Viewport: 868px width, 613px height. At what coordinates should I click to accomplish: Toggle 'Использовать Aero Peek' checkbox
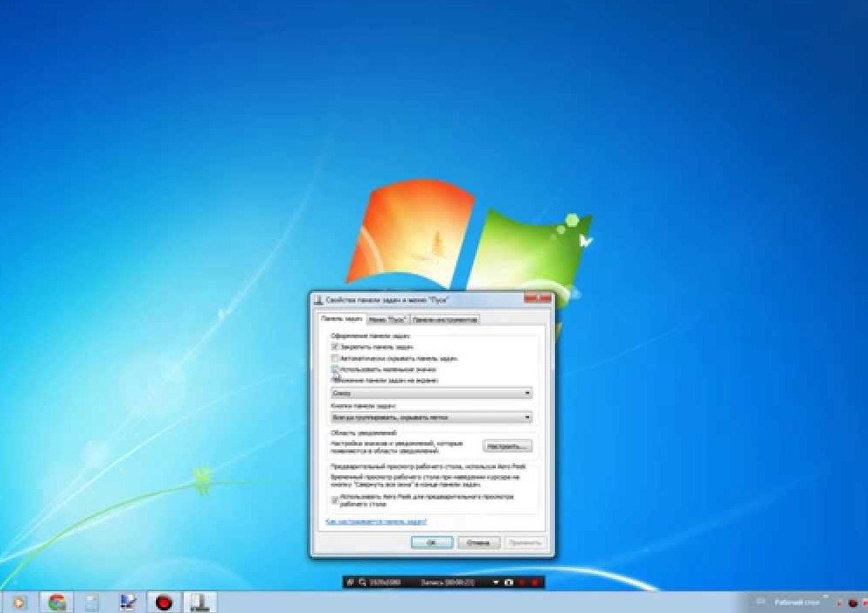pos(335,500)
